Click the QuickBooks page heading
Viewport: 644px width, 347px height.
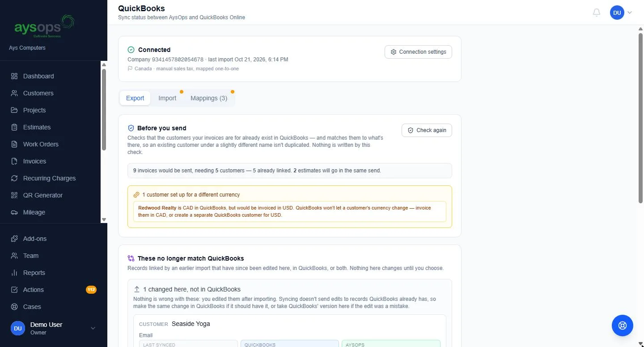[141, 8]
